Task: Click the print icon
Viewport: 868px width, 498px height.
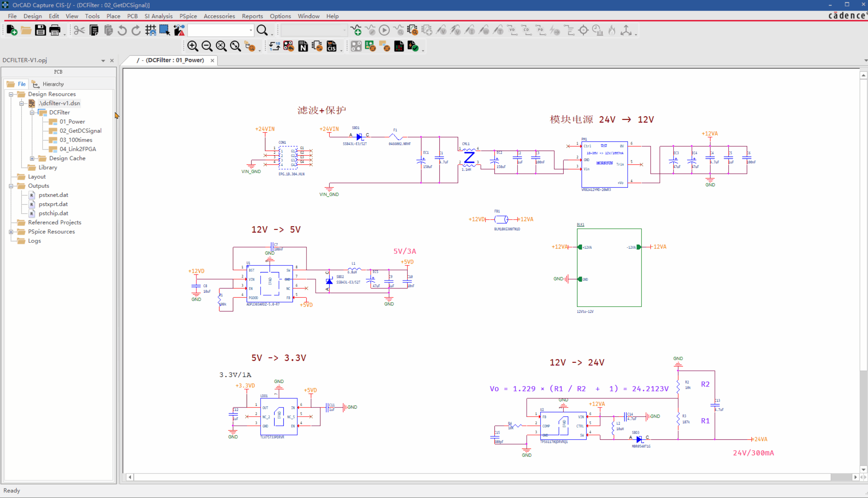Action: point(55,30)
